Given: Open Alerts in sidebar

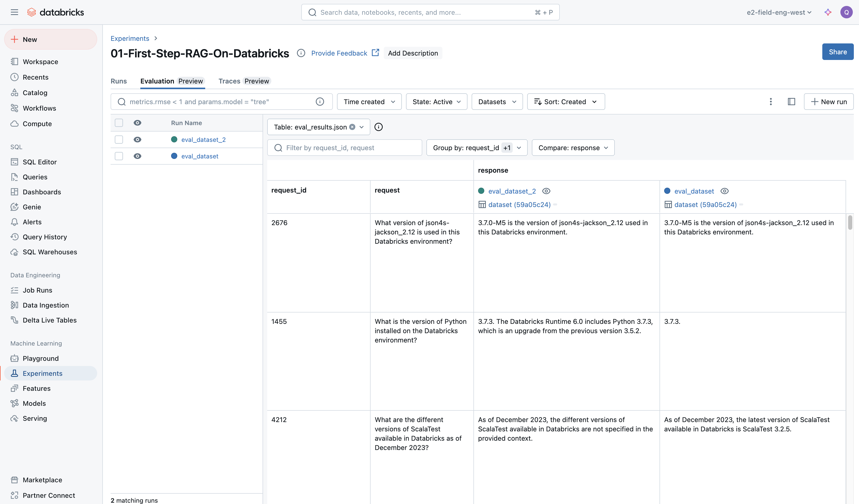Looking at the screenshot, I should 50,222.
